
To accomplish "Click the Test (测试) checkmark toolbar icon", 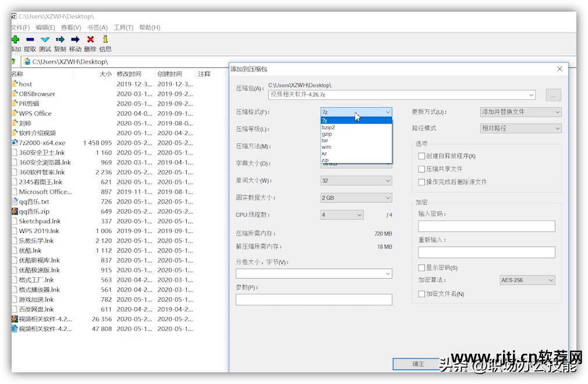I will click(45, 39).
